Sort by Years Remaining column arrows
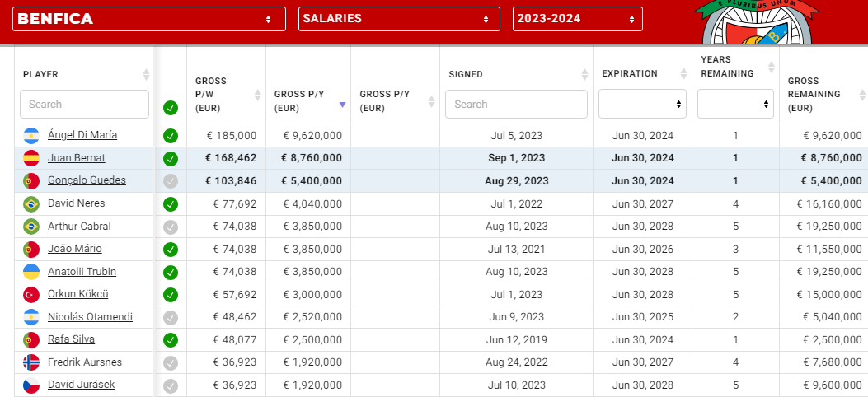Image resolution: width=868 pixels, height=397 pixels. (772, 68)
